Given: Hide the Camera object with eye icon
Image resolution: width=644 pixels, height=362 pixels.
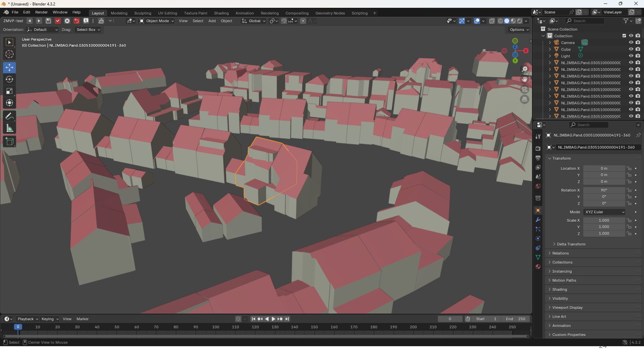Looking at the screenshot, I should (x=631, y=43).
